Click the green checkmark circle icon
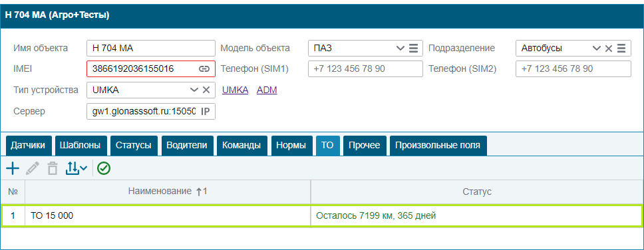Screen dimensions: 644x250 click(104, 168)
